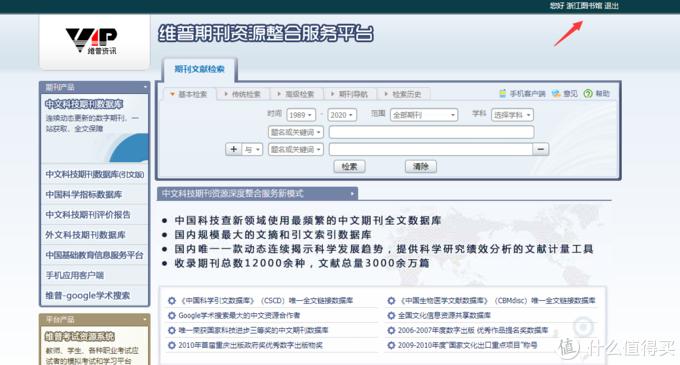Open 手机应用客户端 sidebar link
The height and width of the screenshot is (365, 680).
click(x=75, y=275)
